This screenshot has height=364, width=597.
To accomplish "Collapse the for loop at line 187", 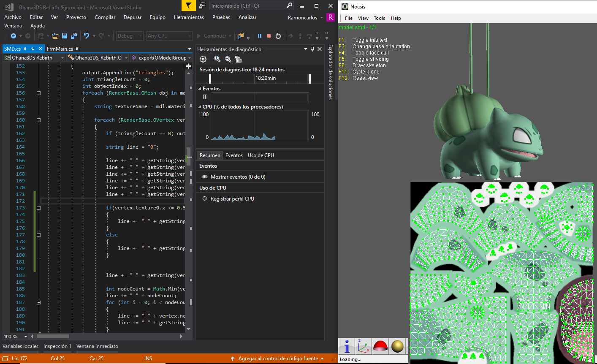I will (x=38, y=302).
